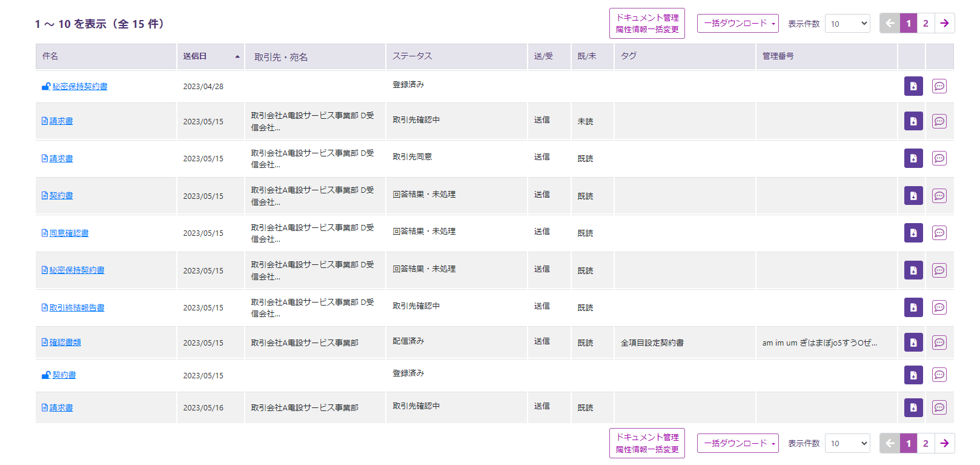Open the 同意確認書 document link
This screenshot has height=465, width=980.
point(68,233)
